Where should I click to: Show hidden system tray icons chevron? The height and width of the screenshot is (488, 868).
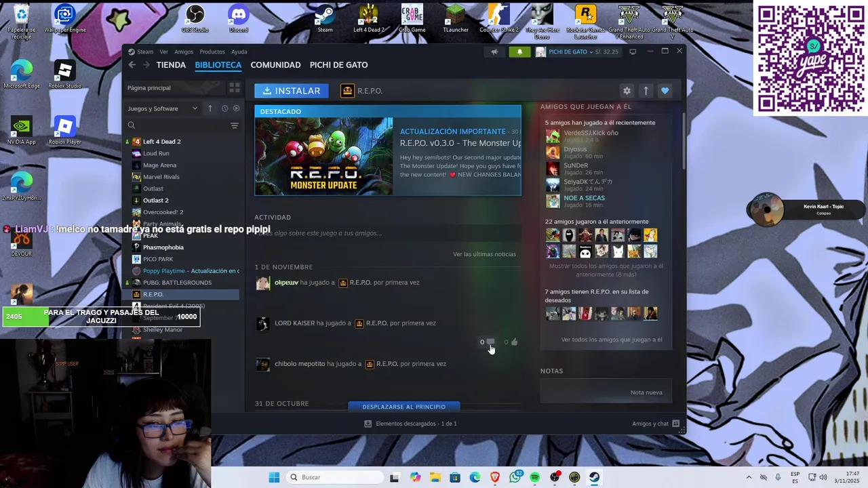click(x=749, y=477)
